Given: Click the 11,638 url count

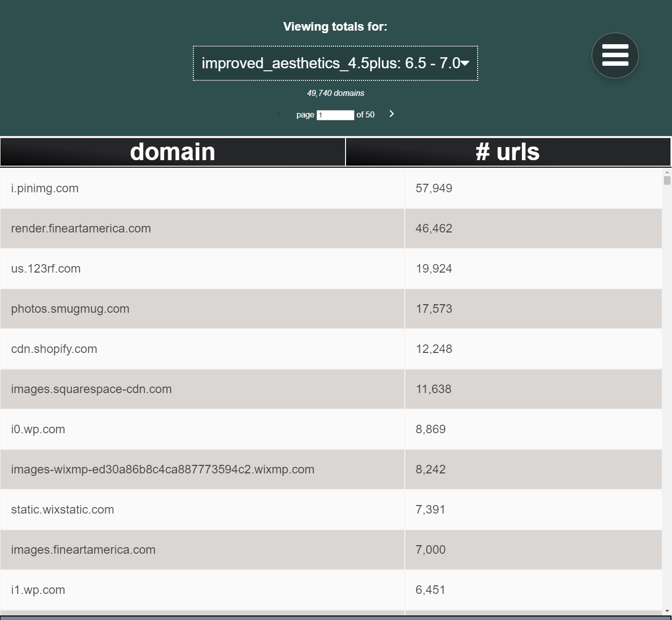Looking at the screenshot, I should (433, 389).
